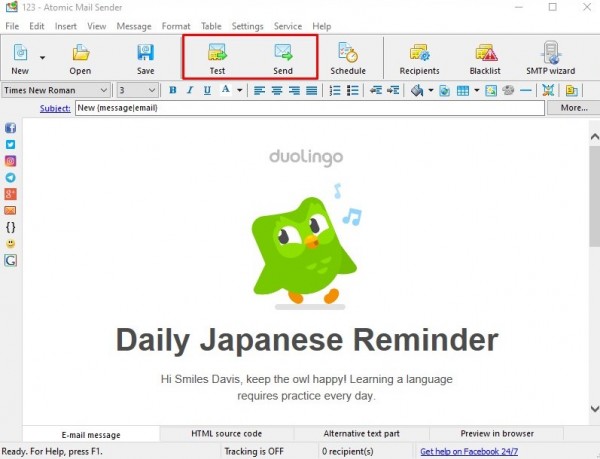600x459 pixels.
Task: Click the Instagram sidebar icon
Action: (x=10, y=161)
